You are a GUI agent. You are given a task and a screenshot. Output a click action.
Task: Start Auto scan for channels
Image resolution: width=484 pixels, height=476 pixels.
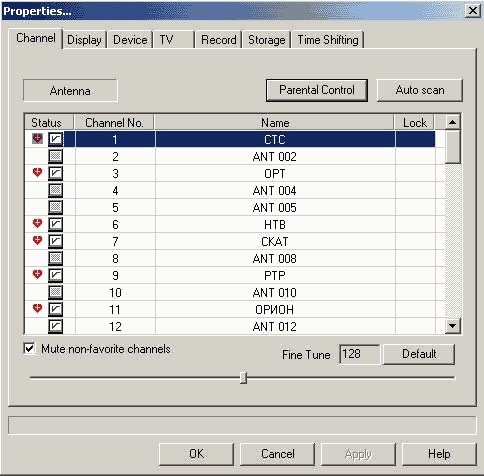[x=420, y=90]
